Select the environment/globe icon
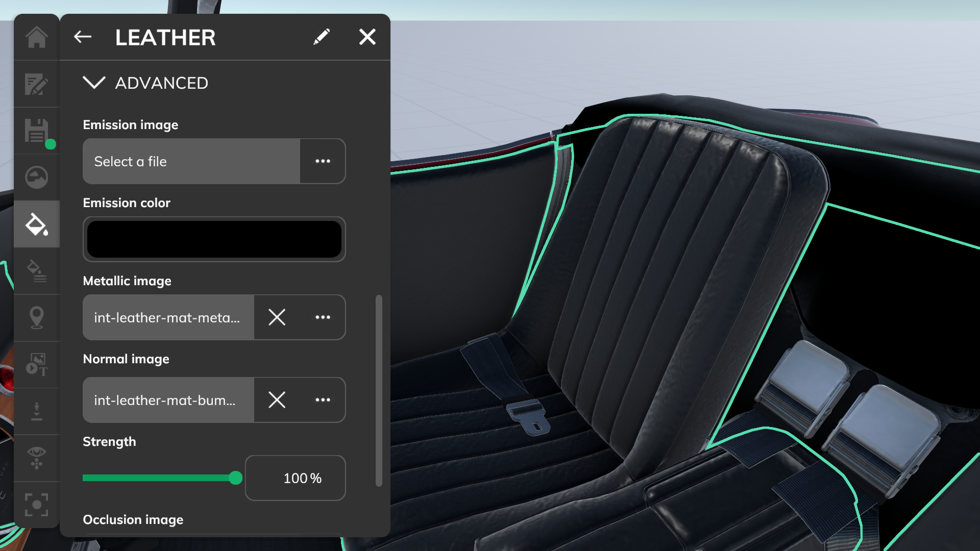This screenshot has width=980, height=551. point(36,177)
